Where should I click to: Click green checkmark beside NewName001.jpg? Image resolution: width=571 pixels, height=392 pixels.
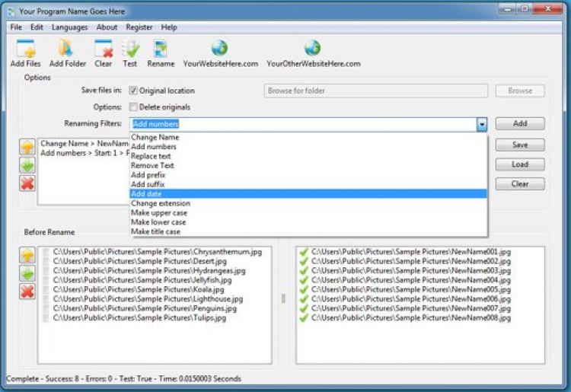pos(303,252)
